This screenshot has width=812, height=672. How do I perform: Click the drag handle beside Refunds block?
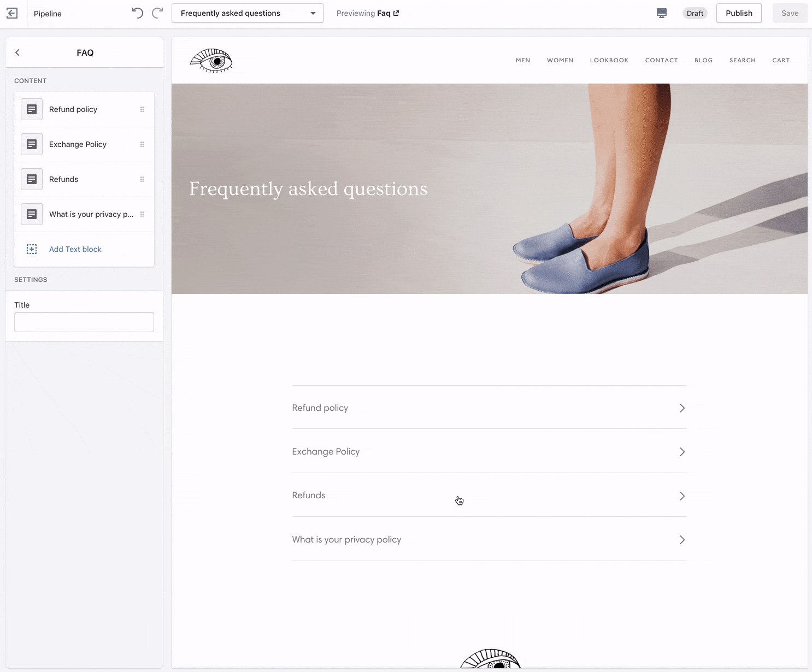point(142,179)
